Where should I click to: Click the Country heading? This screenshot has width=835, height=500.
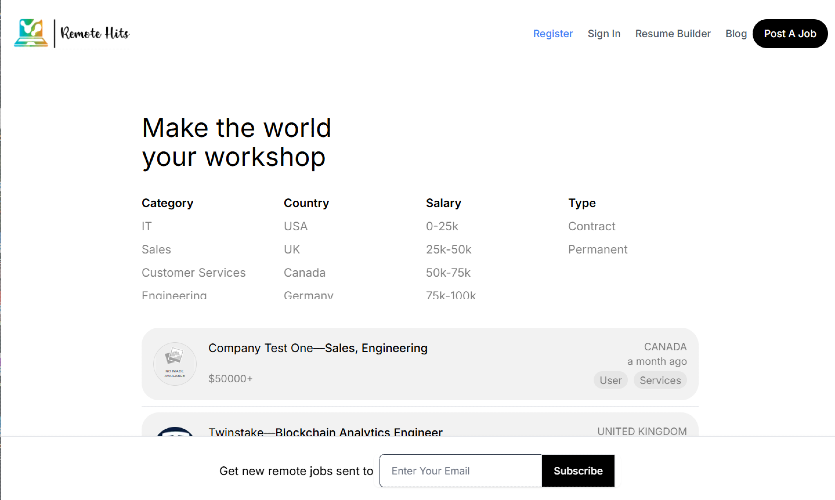pos(306,203)
